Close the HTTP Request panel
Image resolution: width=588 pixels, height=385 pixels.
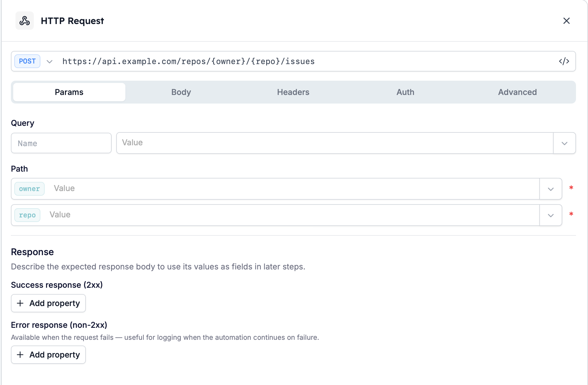tap(566, 21)
